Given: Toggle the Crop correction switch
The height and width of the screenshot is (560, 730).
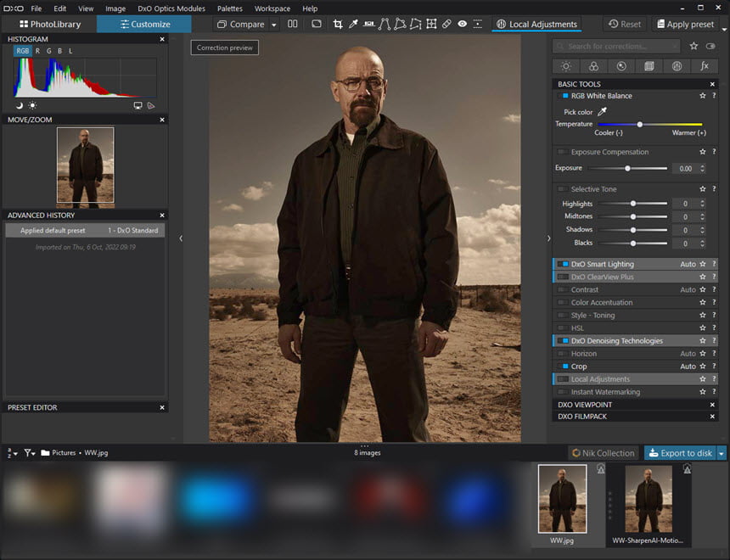Looking at the screenshot, I should coord(563,367).
